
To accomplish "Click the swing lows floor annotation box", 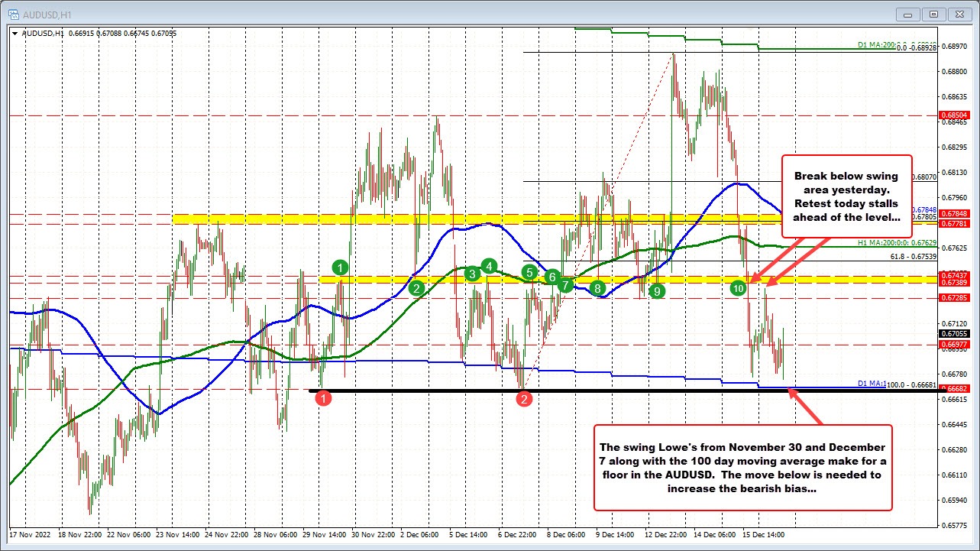I will 742,467.
